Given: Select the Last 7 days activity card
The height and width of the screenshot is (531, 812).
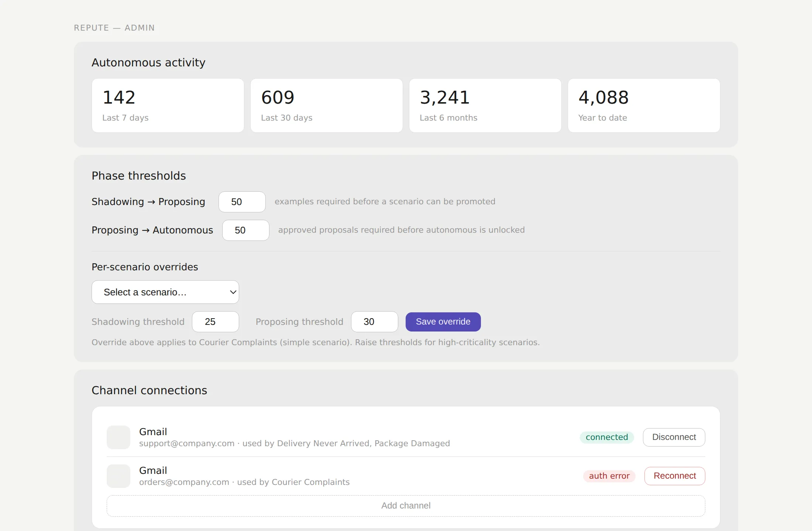Looking at the screenshot, I should pyautogui.click(x=168, y=105).
